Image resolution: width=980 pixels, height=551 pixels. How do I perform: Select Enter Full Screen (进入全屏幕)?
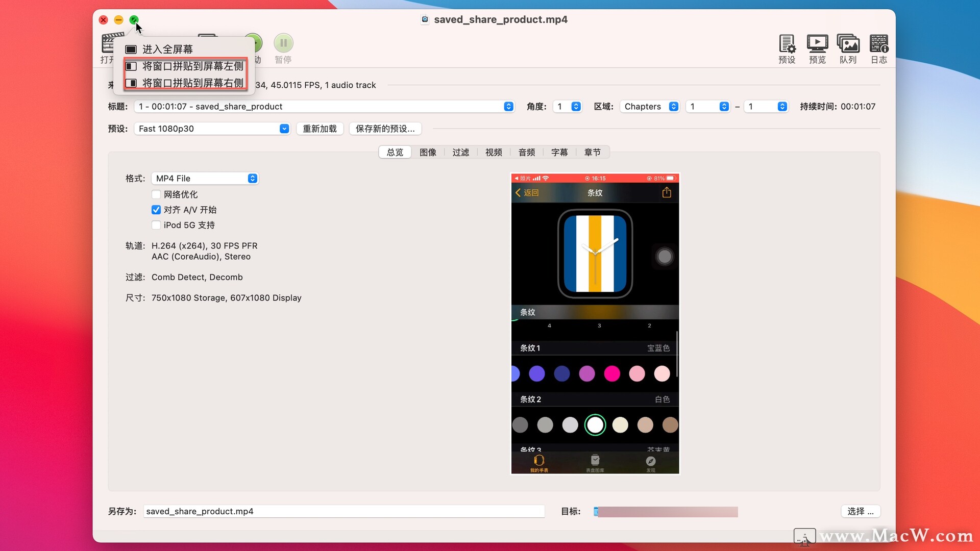click(x=185, y=49)
